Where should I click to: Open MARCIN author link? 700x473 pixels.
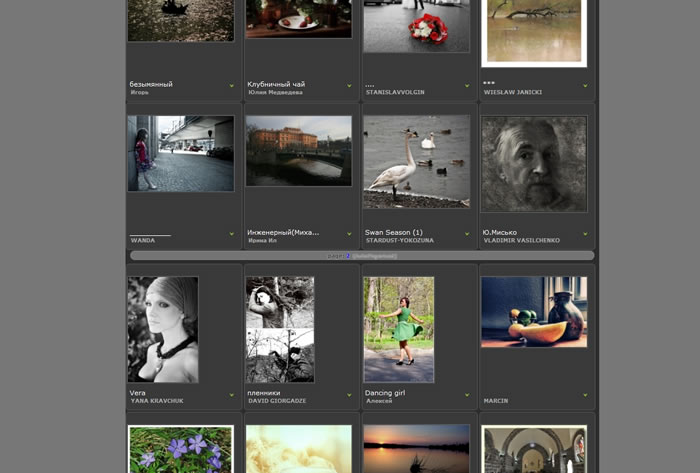click(x=496, y=401)
